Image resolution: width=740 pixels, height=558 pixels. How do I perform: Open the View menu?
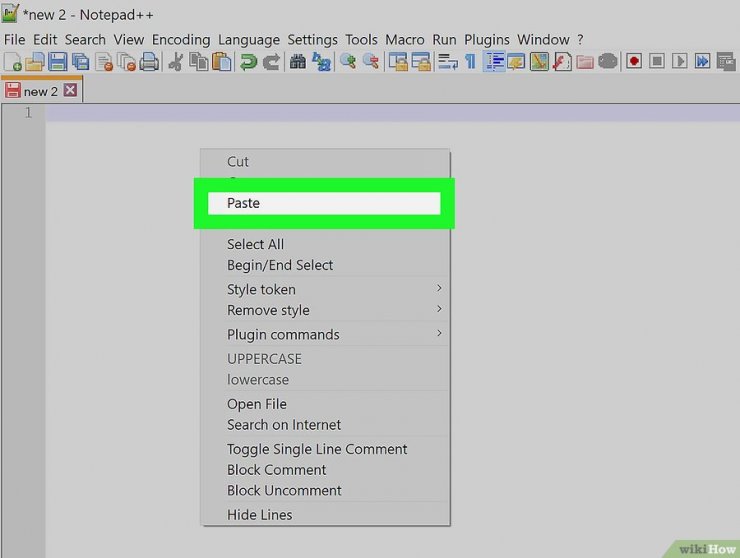tap(128, 40)
